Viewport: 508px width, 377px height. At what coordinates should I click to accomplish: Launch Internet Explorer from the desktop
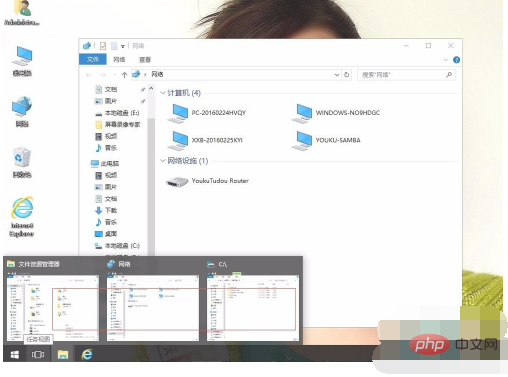click(22, 217)
